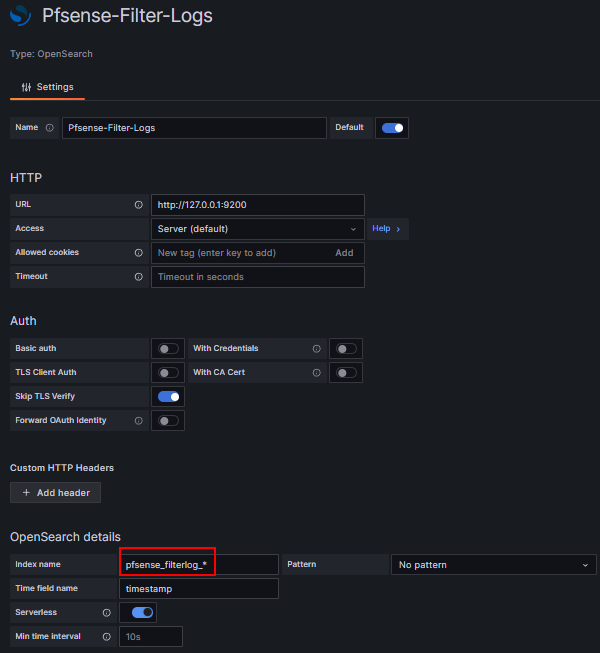Click the Serverless info icon
This screenshot has width=600, height=653.
[x=107, y=613]
